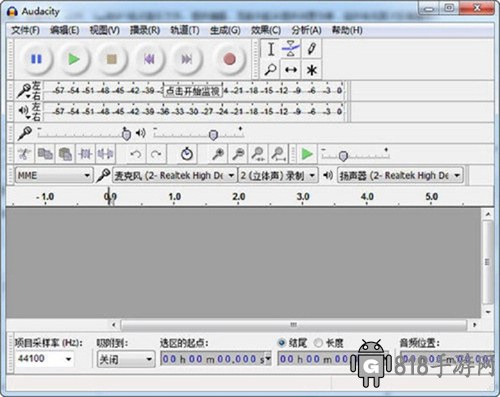
Task: Select the 结尾 radio button
Action: click(x=282, y=343)
